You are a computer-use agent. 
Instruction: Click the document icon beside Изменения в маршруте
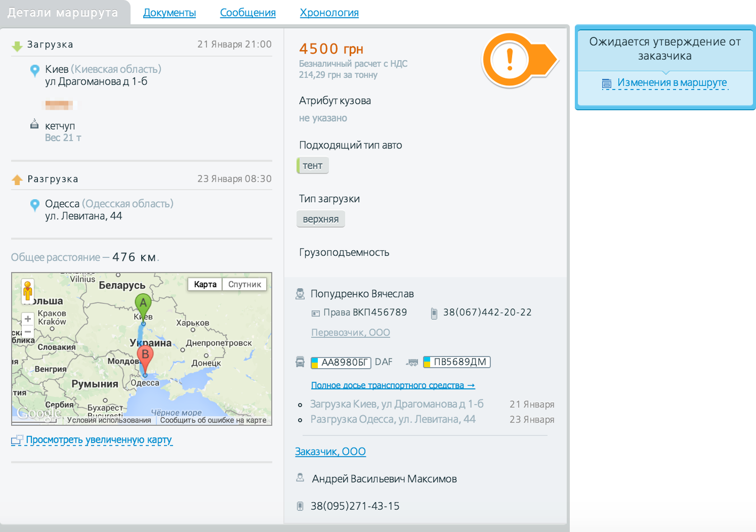tap(606, 84)
